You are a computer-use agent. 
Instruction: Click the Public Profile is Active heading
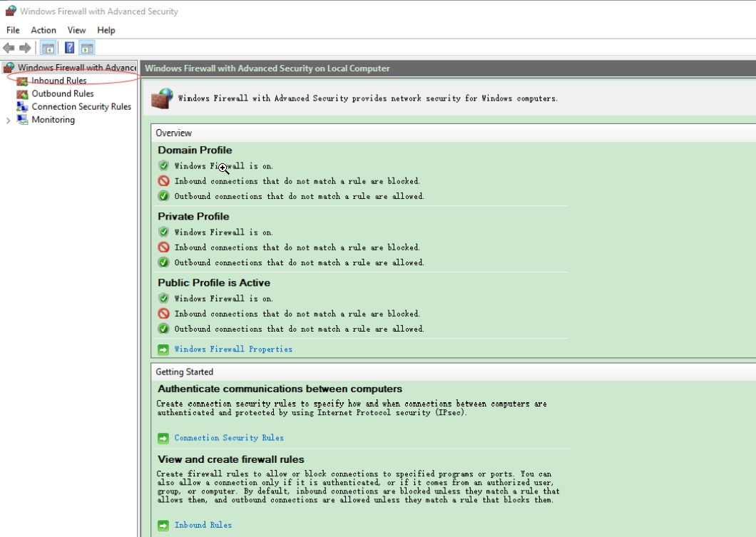(x=214, y=282)
